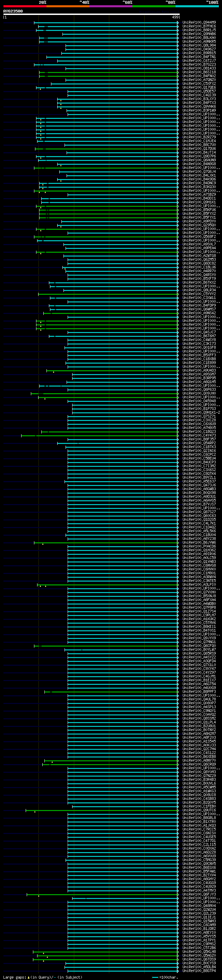Screen dimensions: 222x980
Task: Click green alignment bar for UniRef100_C5YVY2
Action: click(x=108, y=294)
